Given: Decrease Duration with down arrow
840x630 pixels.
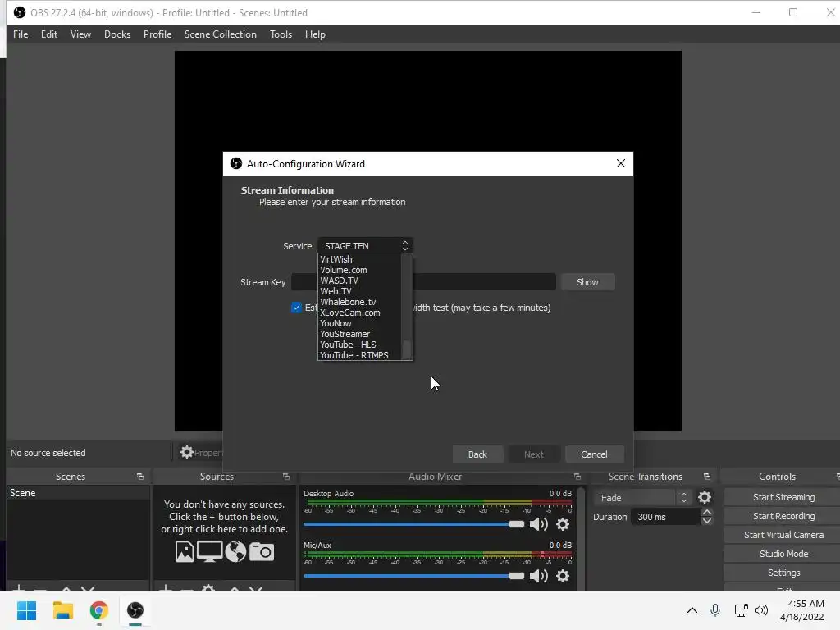Looking at the screenshot, I should [x=706, y=521].
